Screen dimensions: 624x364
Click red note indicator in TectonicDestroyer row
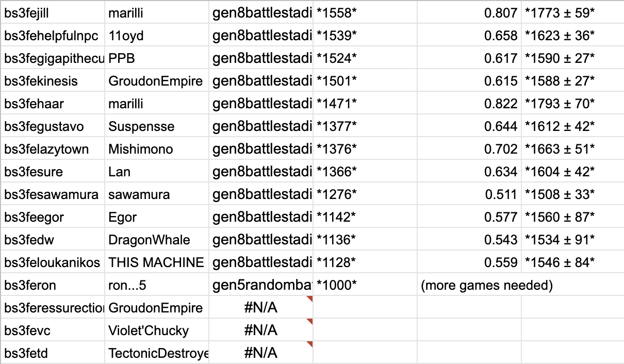coord(310,344)
